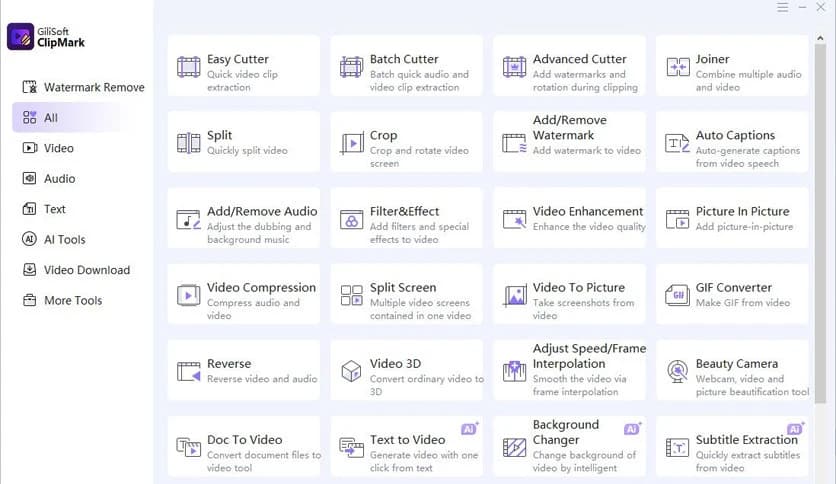Image resolution: width=836 pixels, height=484 pixels.
Task: Click "Take screenshots from video" description
Action: [583, 309]
